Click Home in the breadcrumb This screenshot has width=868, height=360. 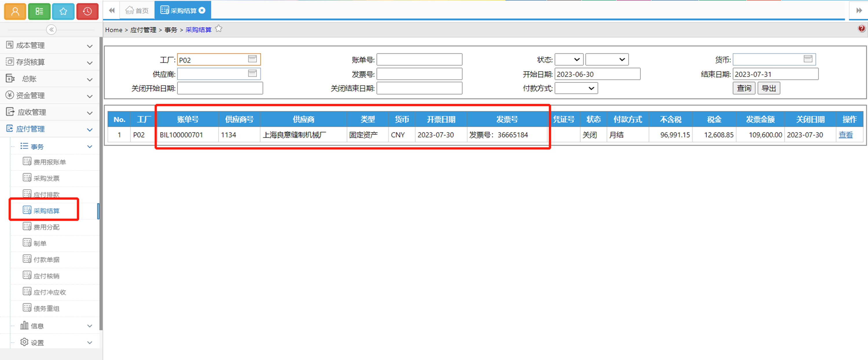coord(113,29)
